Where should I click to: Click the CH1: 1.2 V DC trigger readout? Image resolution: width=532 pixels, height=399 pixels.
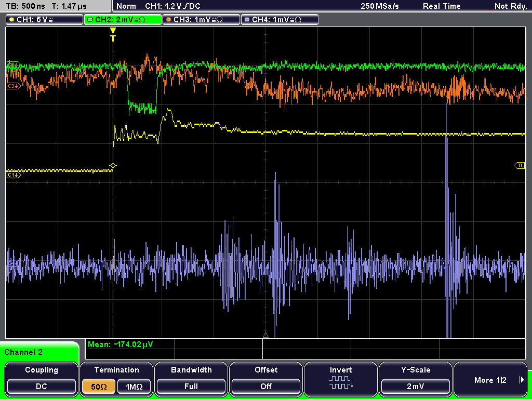click(172, 6)
